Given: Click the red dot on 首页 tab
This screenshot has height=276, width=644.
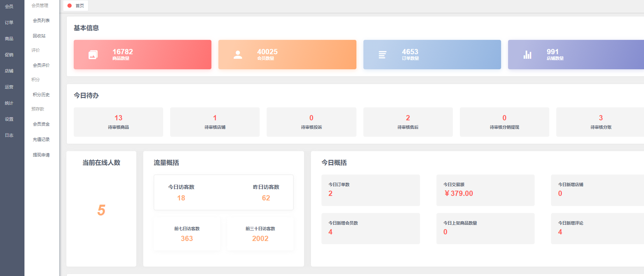Looking at the screenshot, I should 70,6.
